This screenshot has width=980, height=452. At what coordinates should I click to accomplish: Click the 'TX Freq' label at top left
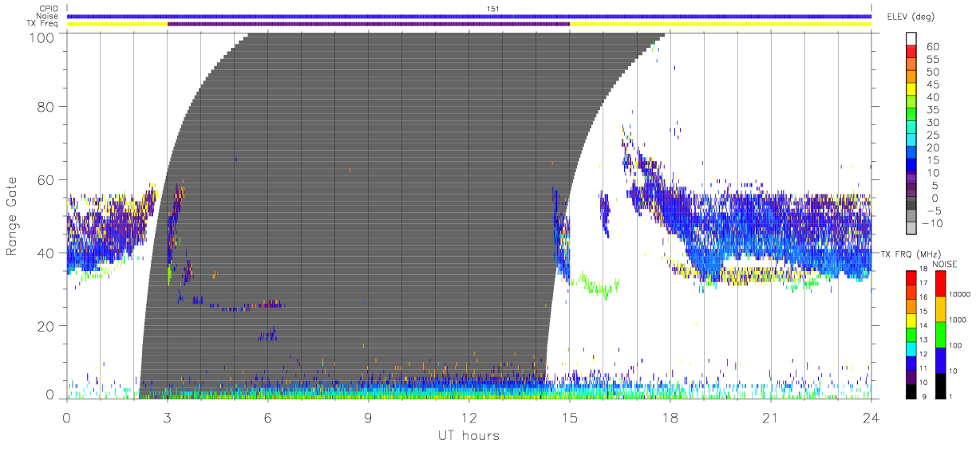[43, 24]
